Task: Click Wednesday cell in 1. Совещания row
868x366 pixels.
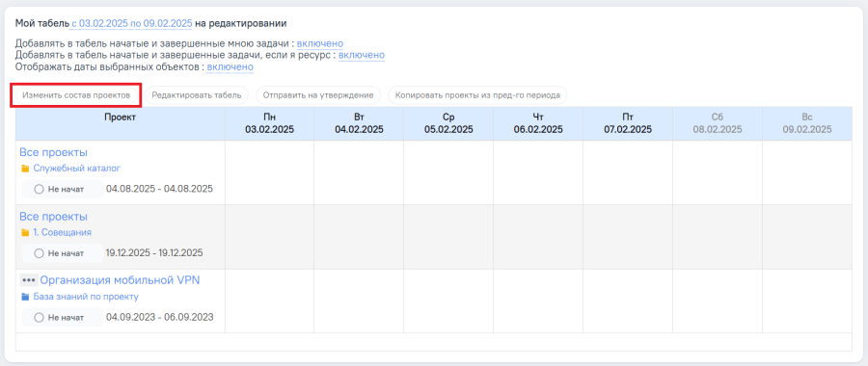Action: pyautogui.click(x=448, y=237)
